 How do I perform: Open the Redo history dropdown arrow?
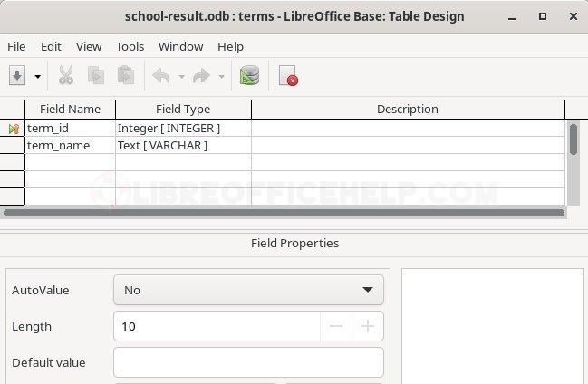click(x=222, y=77)
